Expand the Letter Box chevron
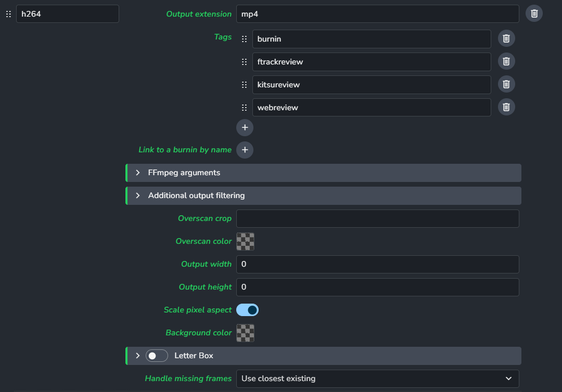 138,356
